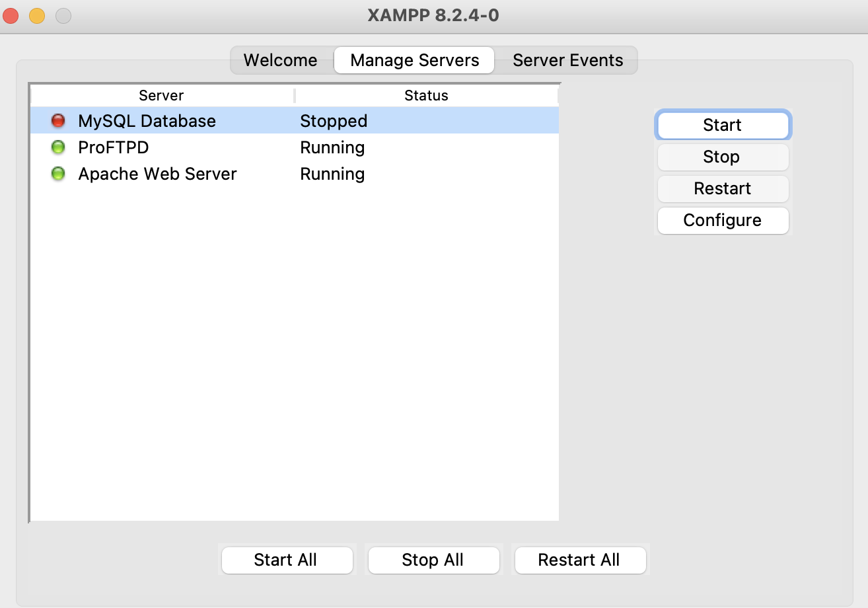Click the green status icon beside Apache Web Server
Viewport: 868px width, 608px height.
point(58,174)
